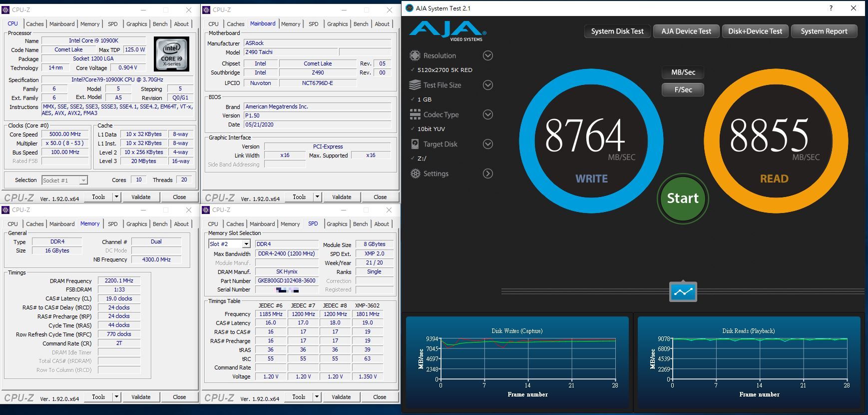Click Close in the Mainboard window
868x415 pixels.
(380, 197)
